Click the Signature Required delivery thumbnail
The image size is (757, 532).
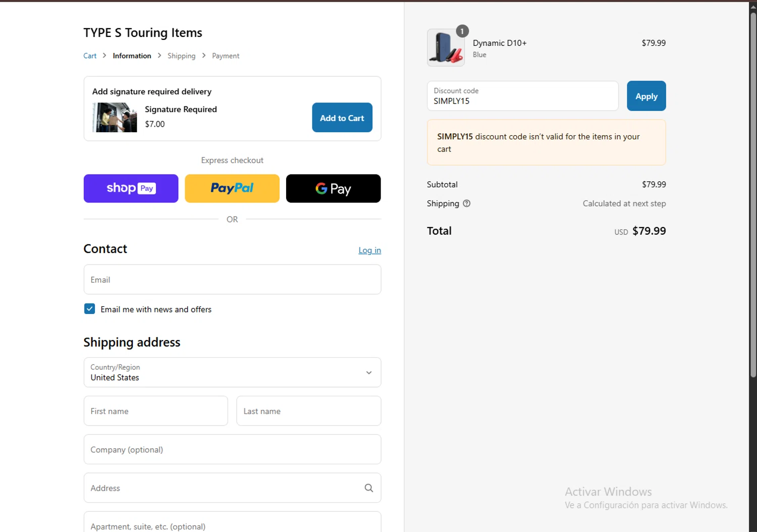pos(115,118)
